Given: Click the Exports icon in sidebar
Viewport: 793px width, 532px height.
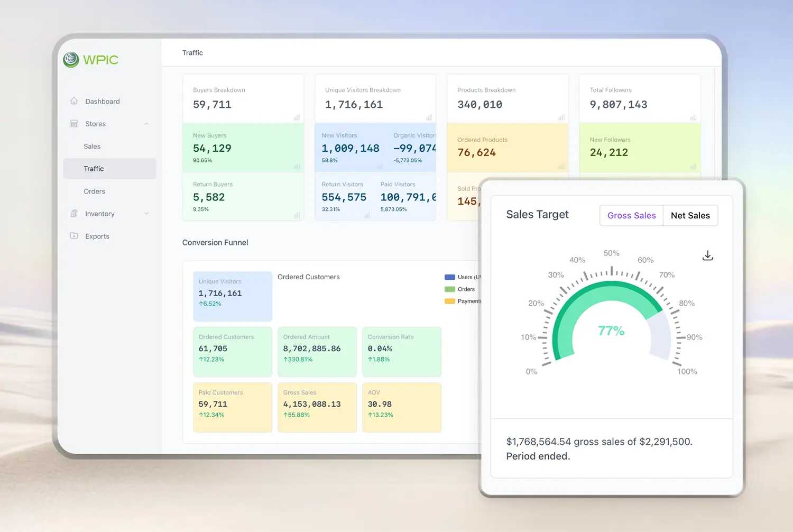Looking at the screenshot, I should click(74, 236).
